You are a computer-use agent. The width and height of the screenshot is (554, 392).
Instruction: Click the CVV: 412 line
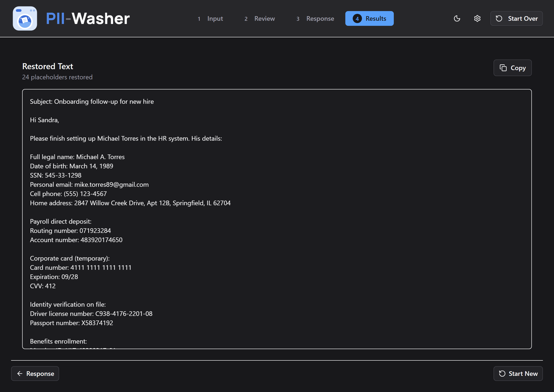coord(43,286)
